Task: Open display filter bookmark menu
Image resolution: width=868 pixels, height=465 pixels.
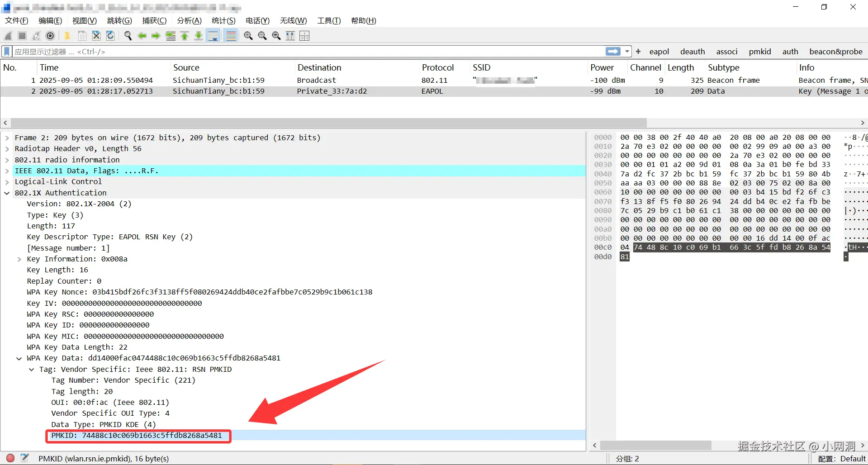Action: coord(7,52)
